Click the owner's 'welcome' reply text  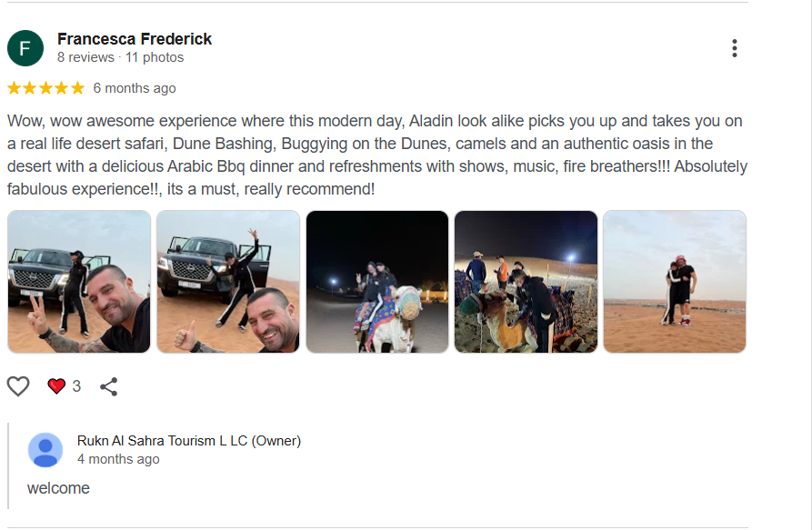tap(58, 488)
